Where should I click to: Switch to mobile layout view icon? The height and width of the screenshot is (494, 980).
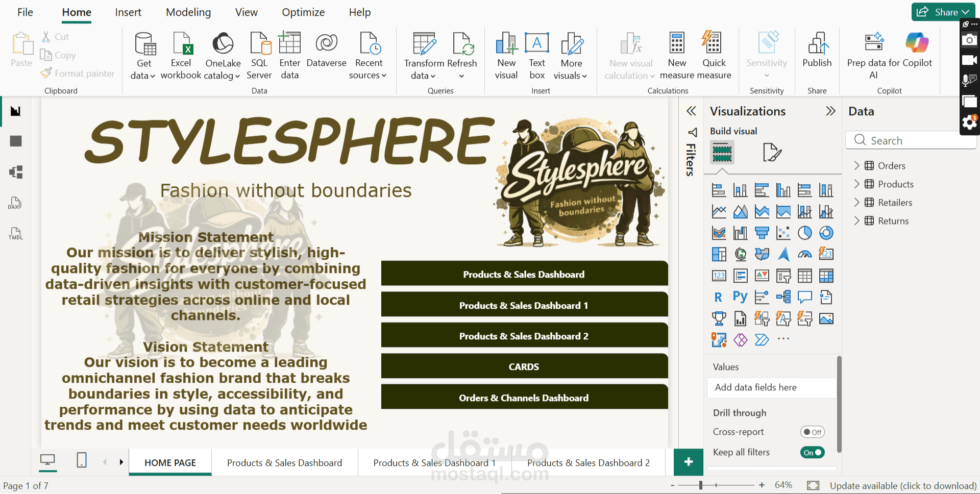(x=82, y=460)
